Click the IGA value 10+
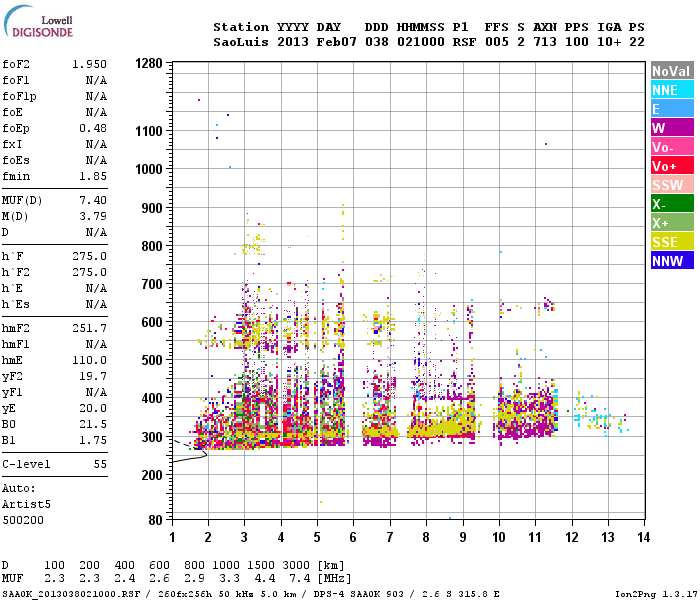 [x=609, y=42]
